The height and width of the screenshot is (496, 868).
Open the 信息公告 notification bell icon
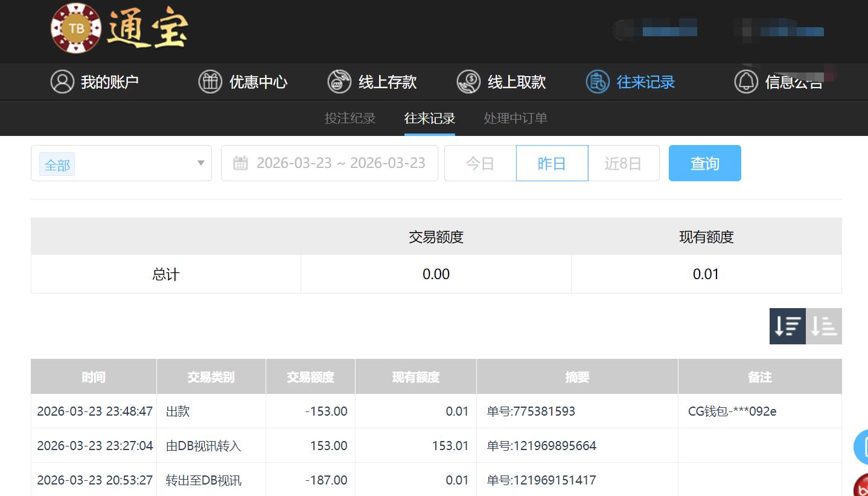coord(745,82)
